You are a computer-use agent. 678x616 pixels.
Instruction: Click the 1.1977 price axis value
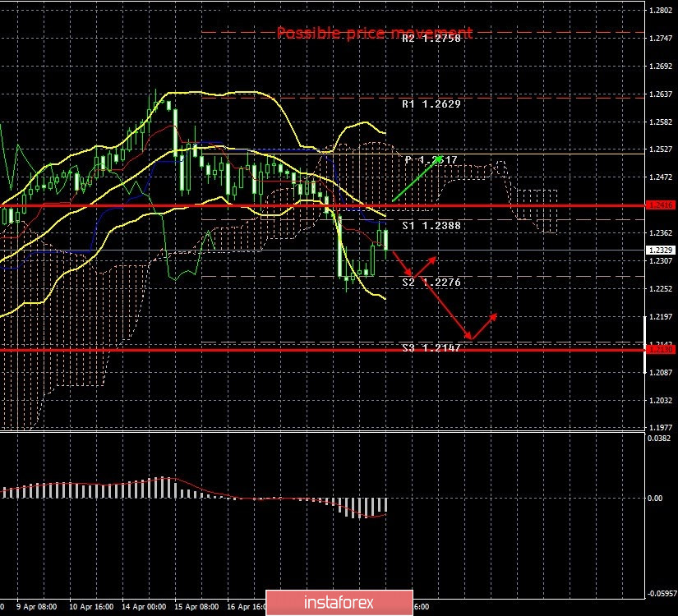[x=661, y=428]
